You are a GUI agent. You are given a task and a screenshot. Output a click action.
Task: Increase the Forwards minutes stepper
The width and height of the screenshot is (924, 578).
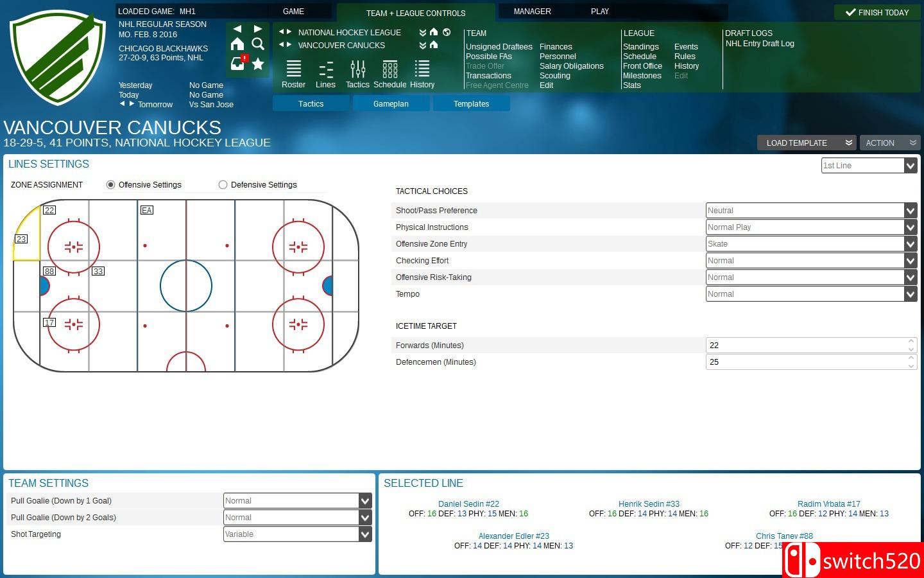(x=911, y=342)
